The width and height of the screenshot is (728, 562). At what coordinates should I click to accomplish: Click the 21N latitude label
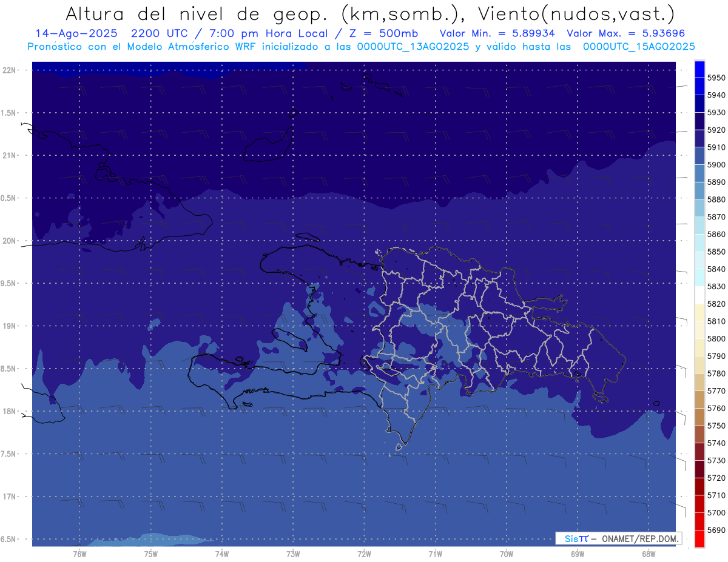coord(9,156)
